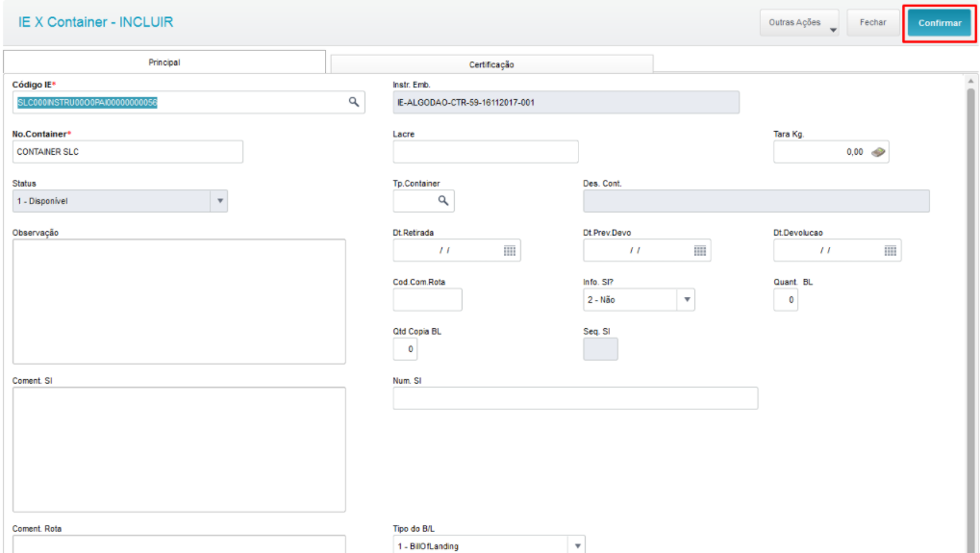The width and height of the screenshot is (980, 553).
Task: Open Código IE search magnifier
Action: pyautogui.click(x=354, y=102)
